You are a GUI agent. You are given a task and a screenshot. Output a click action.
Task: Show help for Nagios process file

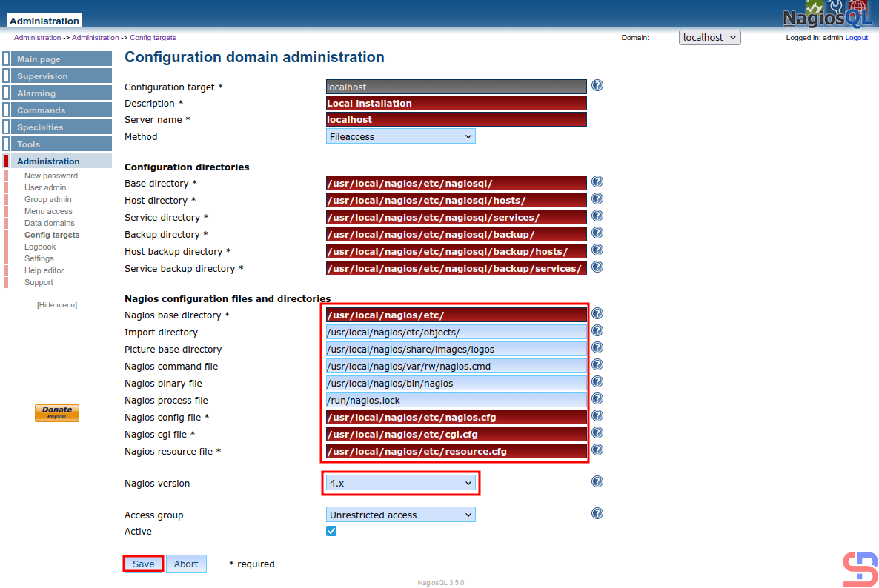(x=597, y=399)
